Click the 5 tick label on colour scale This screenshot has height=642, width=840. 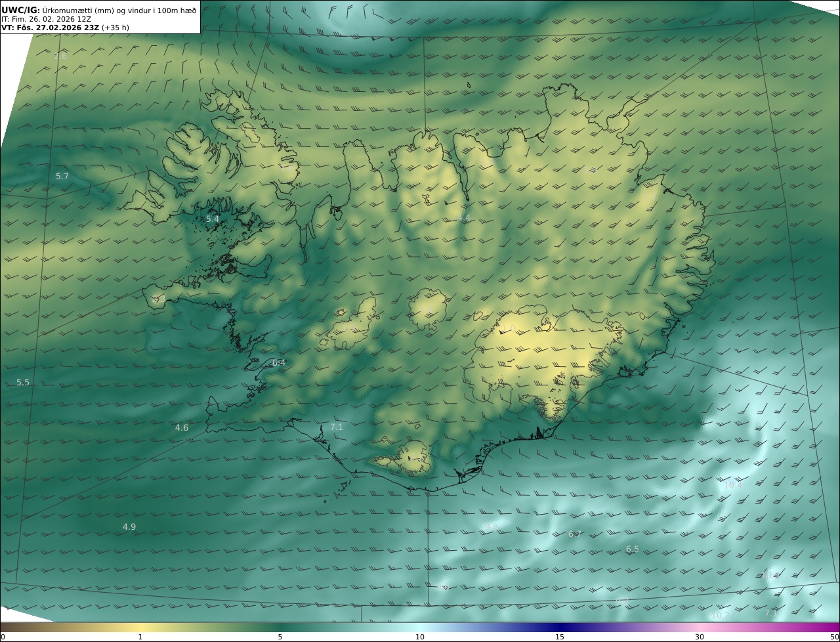(280, 637)
